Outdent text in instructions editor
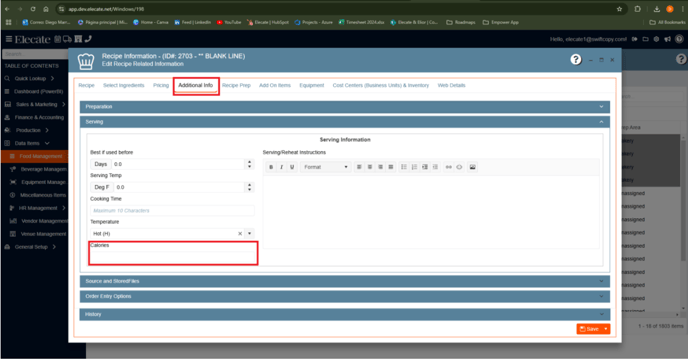 [435, 167]
